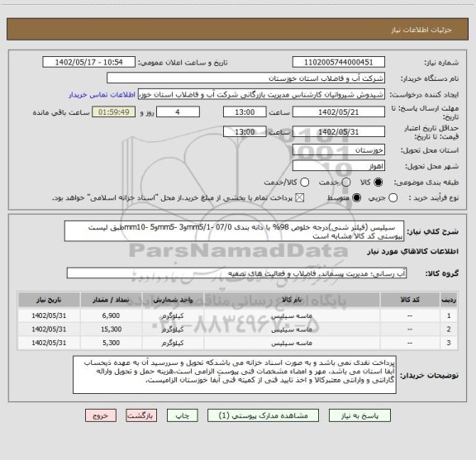Click response deadline date 1402/05/21 field
The image size is (476, 460).
point(339,112)
